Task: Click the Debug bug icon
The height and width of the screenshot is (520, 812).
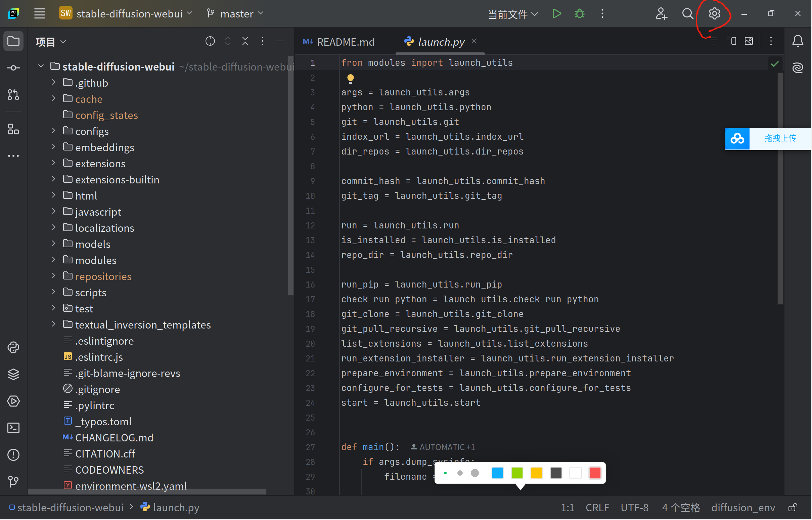Action: click(580, 13)
